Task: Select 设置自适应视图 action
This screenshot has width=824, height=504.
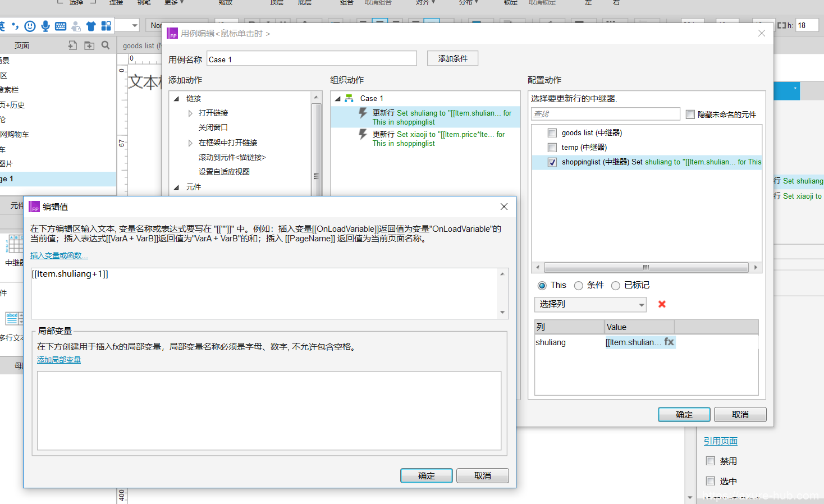Action: [224, 172]
